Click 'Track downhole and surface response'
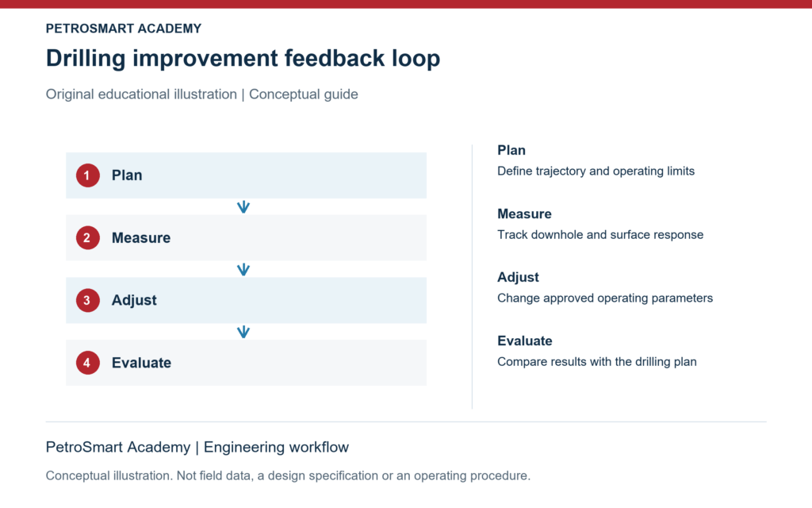This screenshot has width=812, height=508. tap(600, 235)
